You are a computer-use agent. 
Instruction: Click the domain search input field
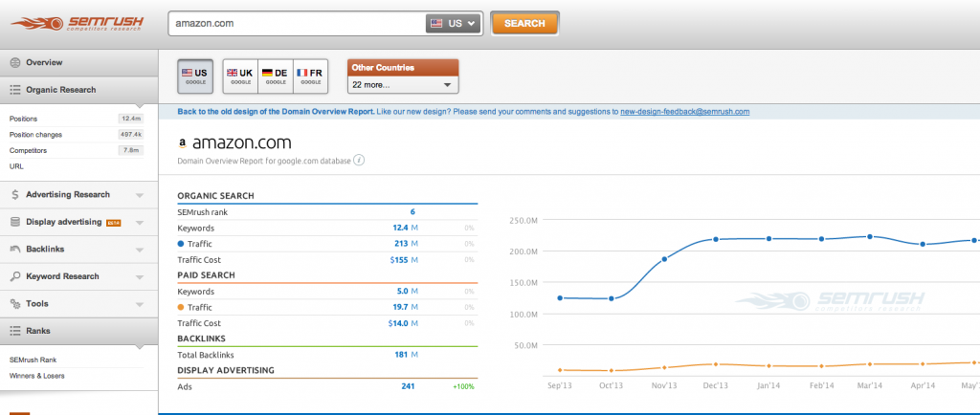click(299, 24)
